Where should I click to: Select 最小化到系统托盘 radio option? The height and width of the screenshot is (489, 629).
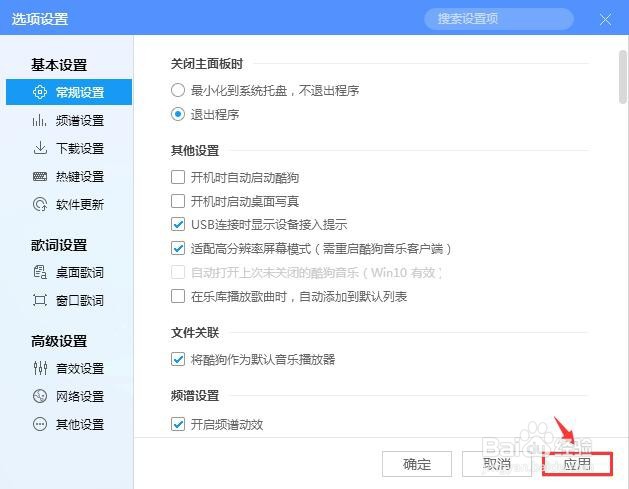178,90
